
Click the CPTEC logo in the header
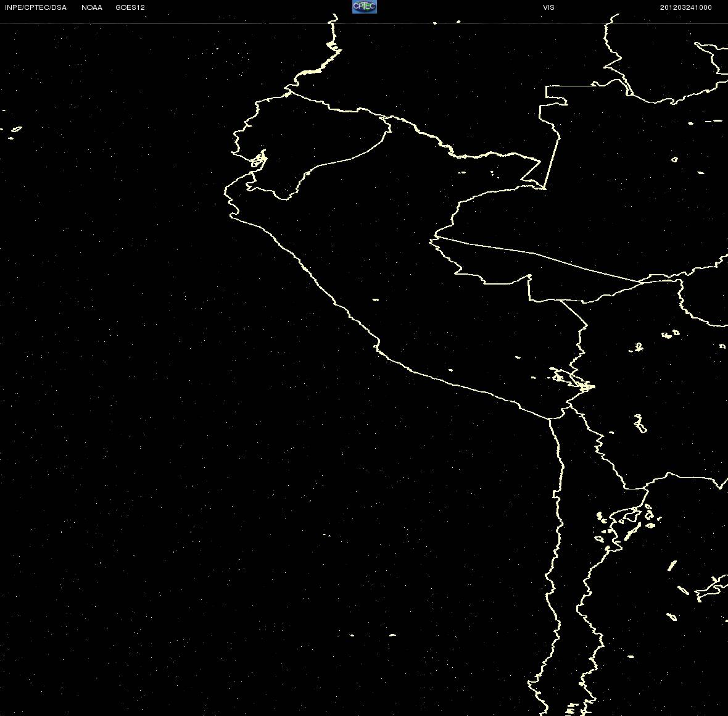365,7
